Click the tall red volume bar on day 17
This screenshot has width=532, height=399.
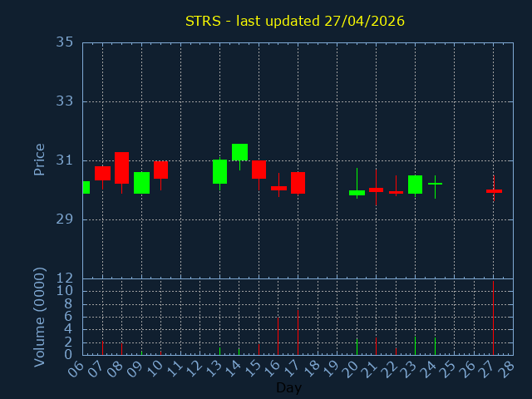[298, 332]
